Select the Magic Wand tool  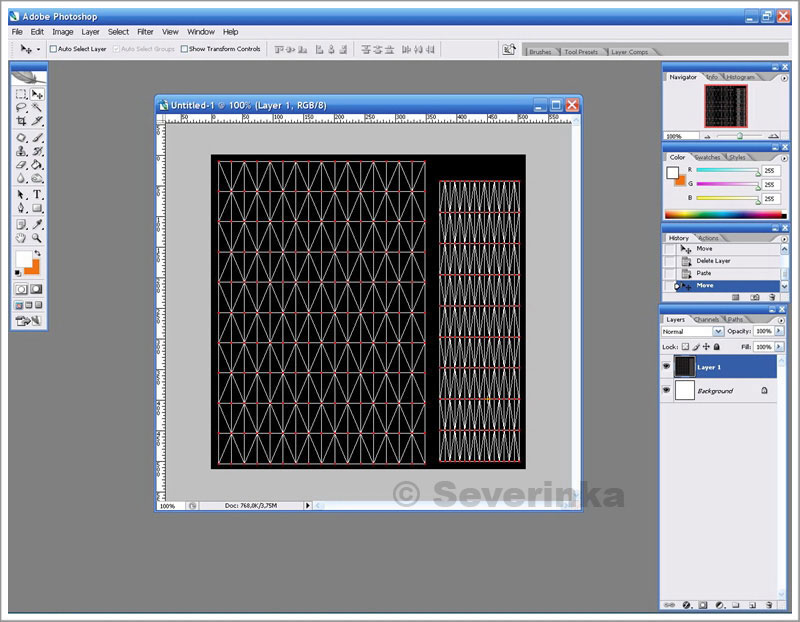coord(37,108)
